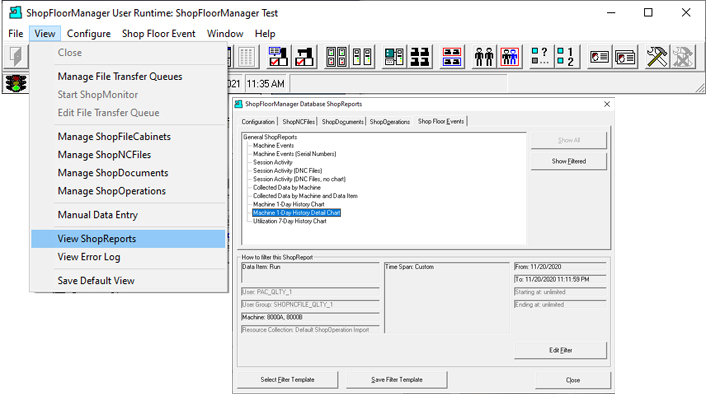The width and height of the screenshot is (706, 397).
Task: Close the open View menu
Action: point(45,34)
